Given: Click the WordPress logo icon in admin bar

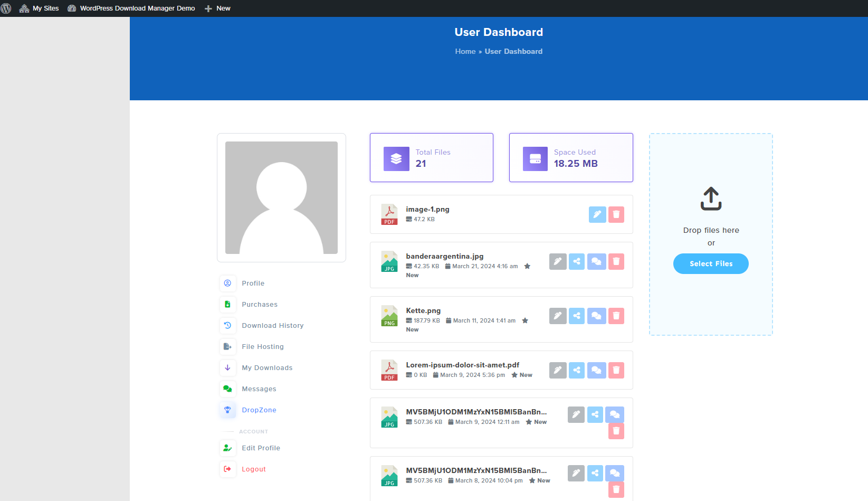Looking at the screenshot, I should [x=6, y=8].
